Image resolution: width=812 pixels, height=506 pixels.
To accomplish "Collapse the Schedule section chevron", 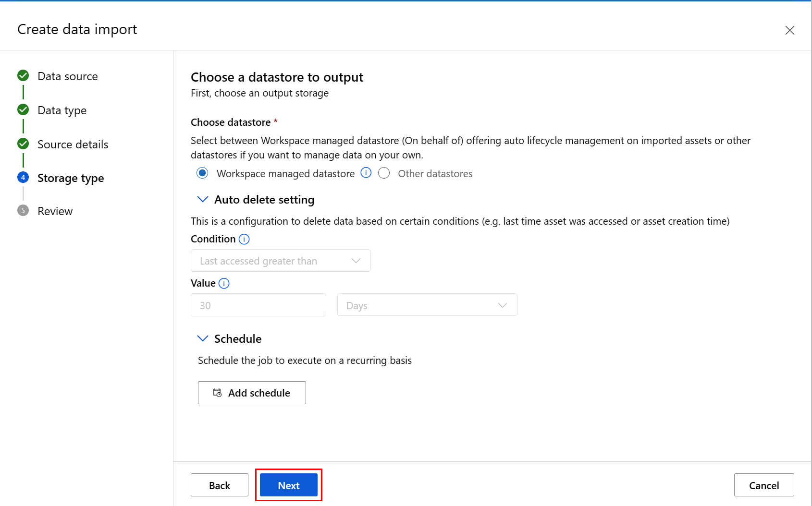I will (203, 338).
